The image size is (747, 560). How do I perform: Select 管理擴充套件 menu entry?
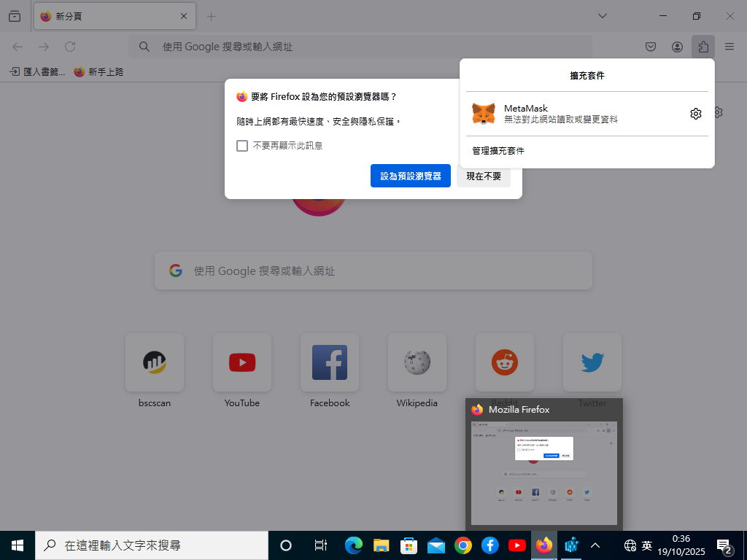[x=498, y=151]
